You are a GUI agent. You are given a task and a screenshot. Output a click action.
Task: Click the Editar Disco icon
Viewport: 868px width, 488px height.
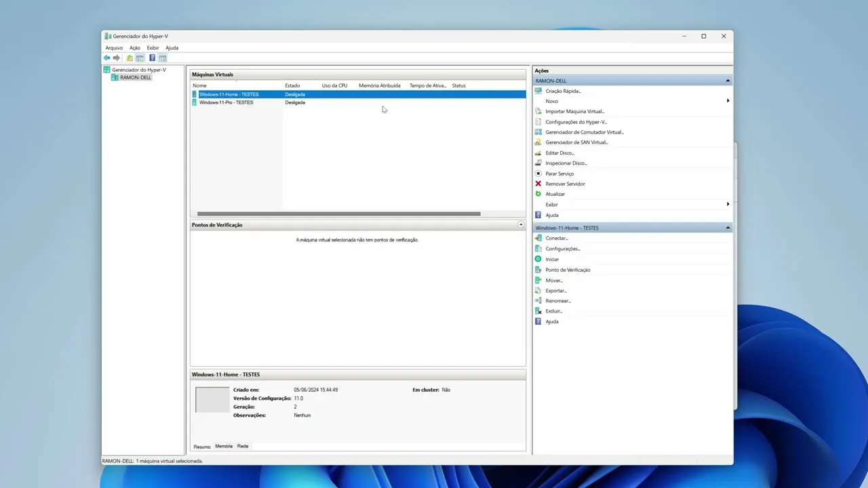coord(538,152)
